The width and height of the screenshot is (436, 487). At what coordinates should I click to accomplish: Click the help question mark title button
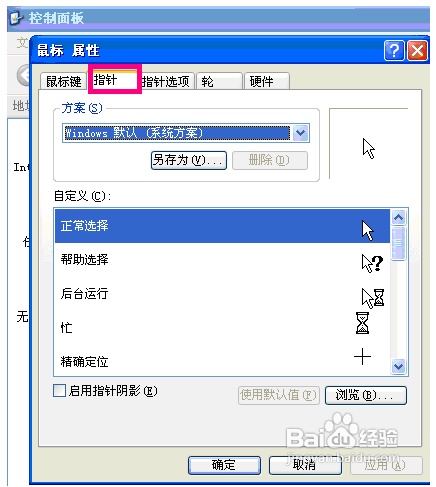394,51
